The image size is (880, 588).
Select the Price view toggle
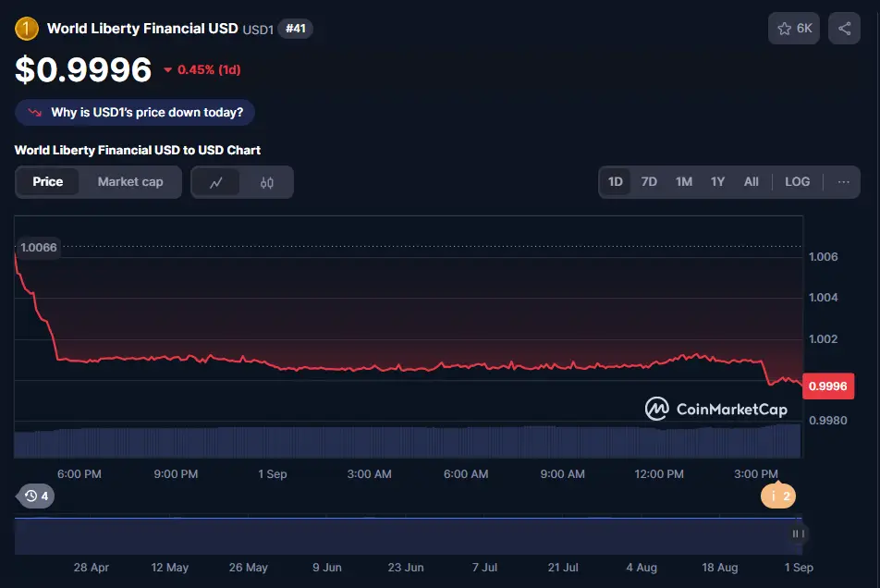48,182
